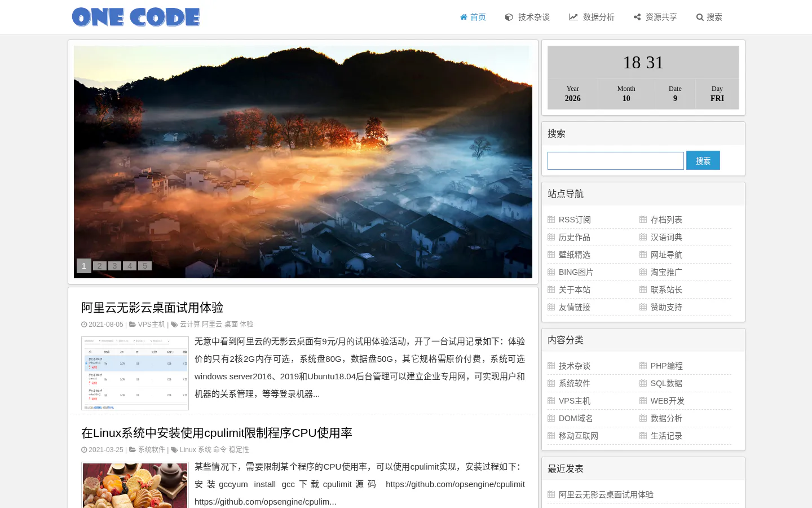Open the WEB开发 category
This screenshot has width=812, height=508.
(x=668, y=401)
